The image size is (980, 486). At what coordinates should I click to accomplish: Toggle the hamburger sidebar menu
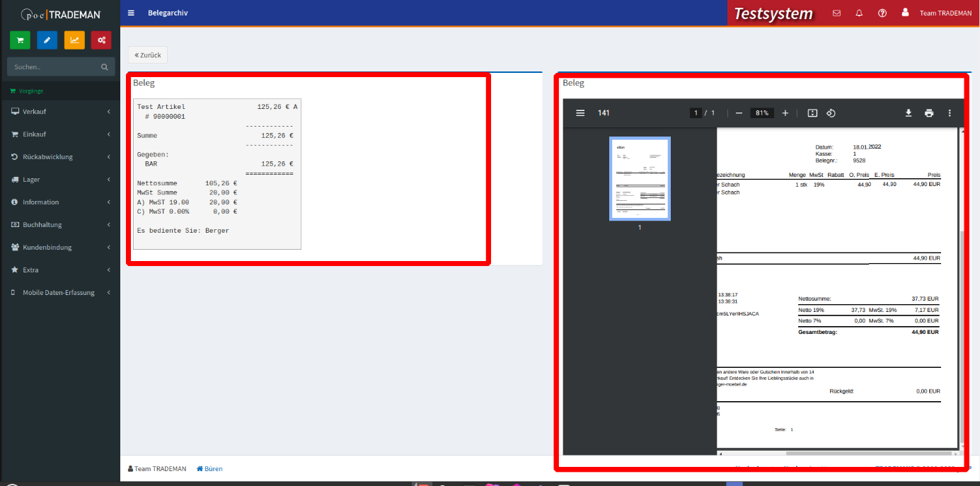click(131, 13)
